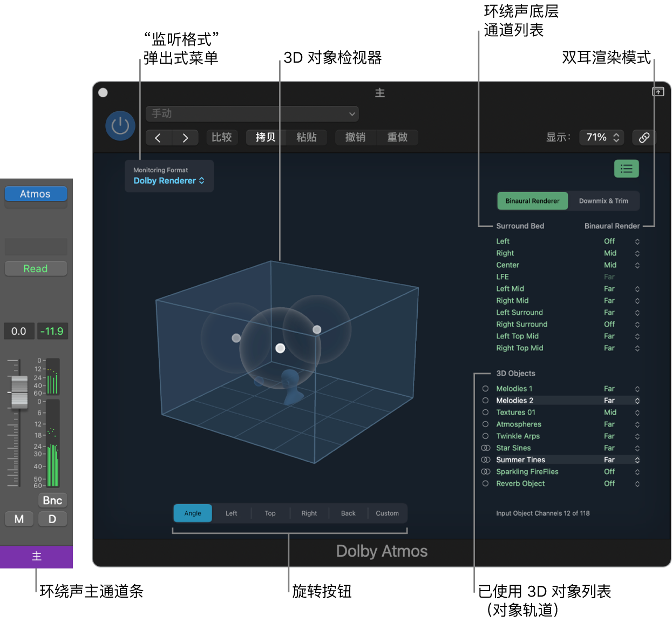Click the 0.0 fader level field
This screenshot has height=622, width=672.
click(x=19, y=332)
